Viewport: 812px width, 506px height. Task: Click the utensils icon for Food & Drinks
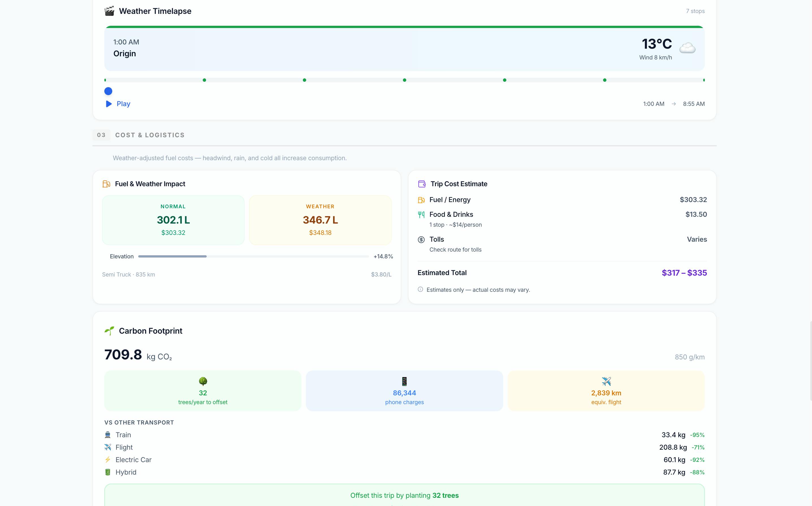(x=421, y=215)
